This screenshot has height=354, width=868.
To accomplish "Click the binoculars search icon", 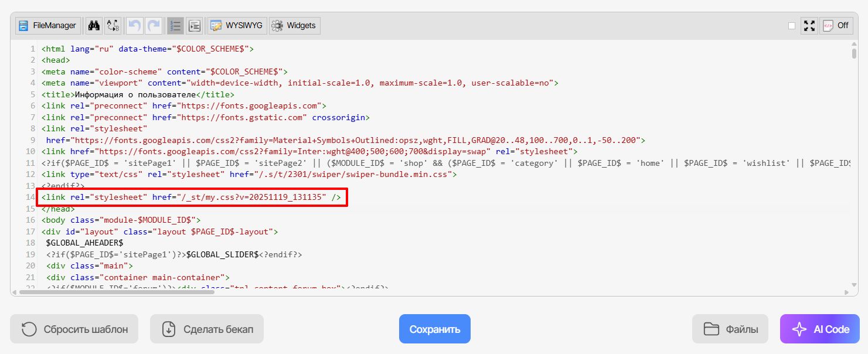I will [94, 26].
